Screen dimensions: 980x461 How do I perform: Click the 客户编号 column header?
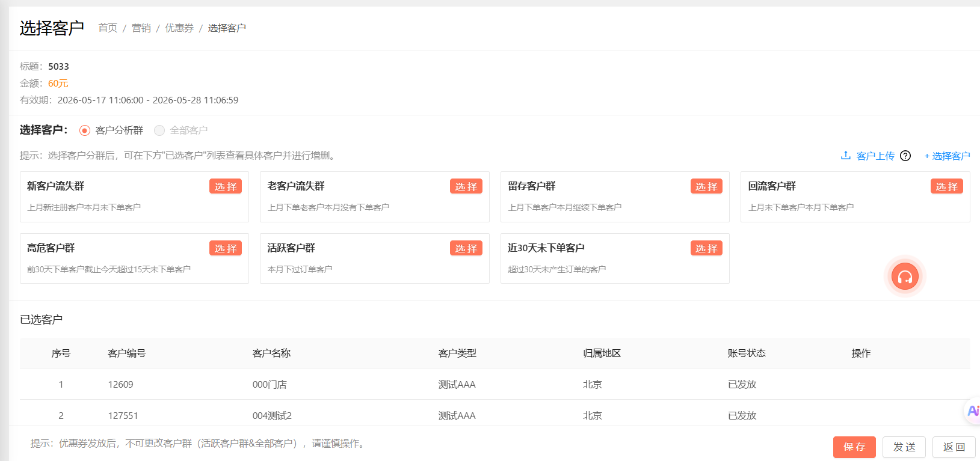click(127, 353)
